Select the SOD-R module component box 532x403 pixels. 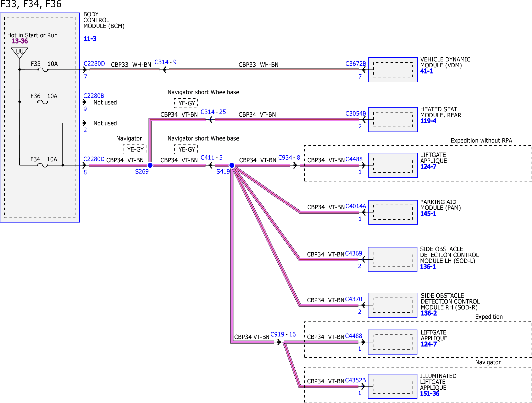coord(393,305)
